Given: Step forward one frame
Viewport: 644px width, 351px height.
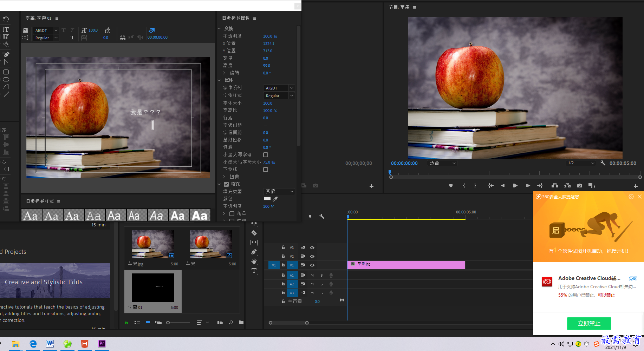Looking at the screenshot, I should [x=528, y=186].
